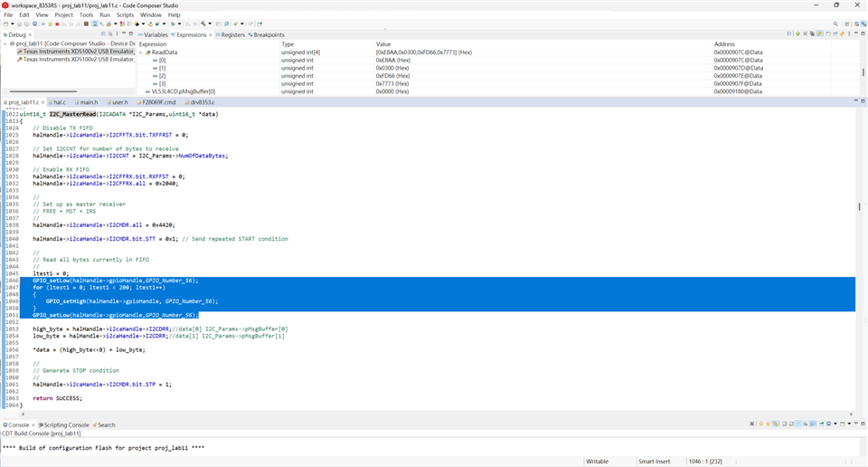Switch to the Search tab
Viewport: 868px width, 467px height.
[x=104, y=424]
